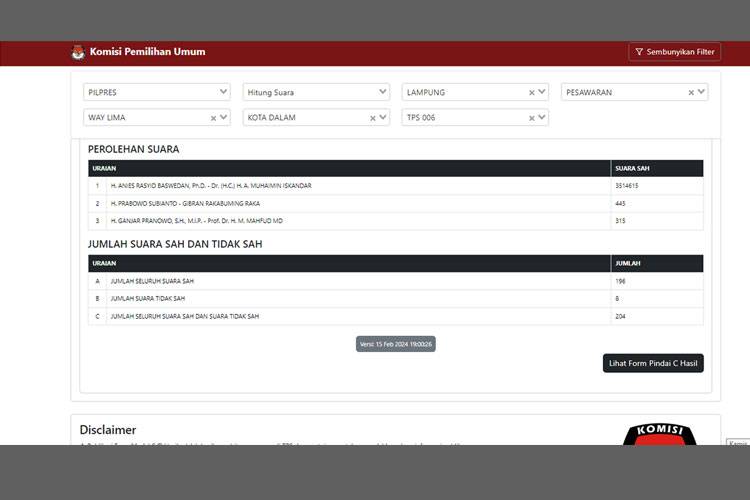The image size is (750, 500).
Task: Open the KOTA DALAM dropdown arrow
Action: pos(383,118)
